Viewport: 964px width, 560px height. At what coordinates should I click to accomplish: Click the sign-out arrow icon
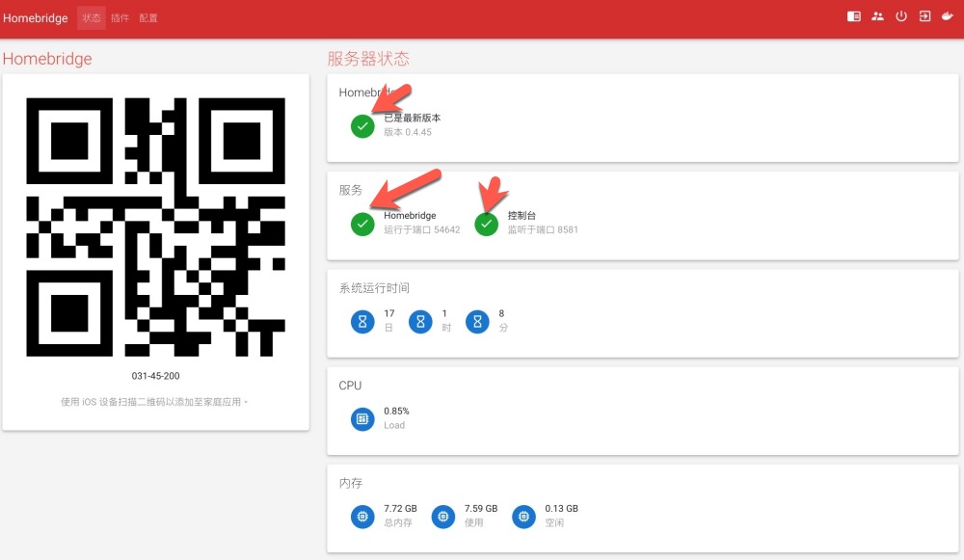[x=924, y=16]
